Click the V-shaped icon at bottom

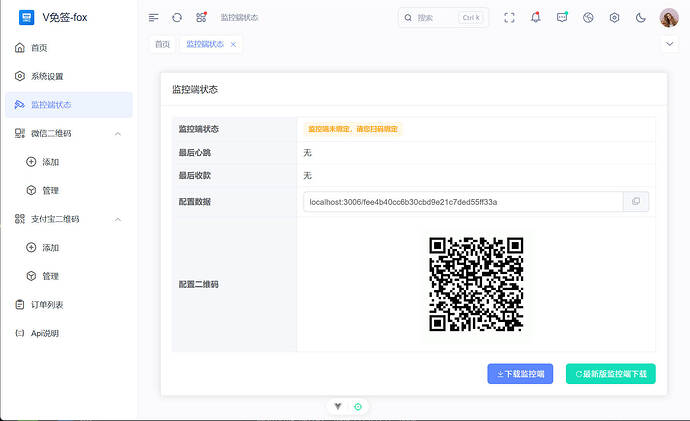coord(338,406)
